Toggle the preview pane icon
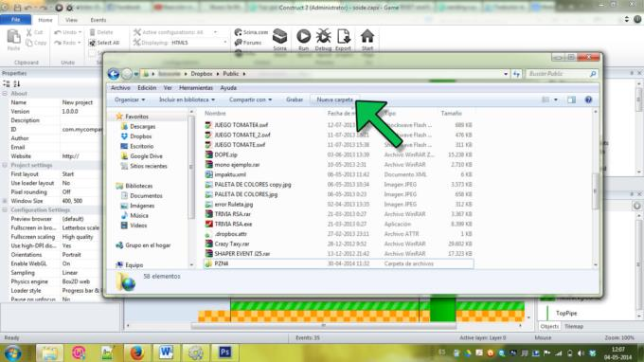644x362 pixels. (x=571, y=100)
